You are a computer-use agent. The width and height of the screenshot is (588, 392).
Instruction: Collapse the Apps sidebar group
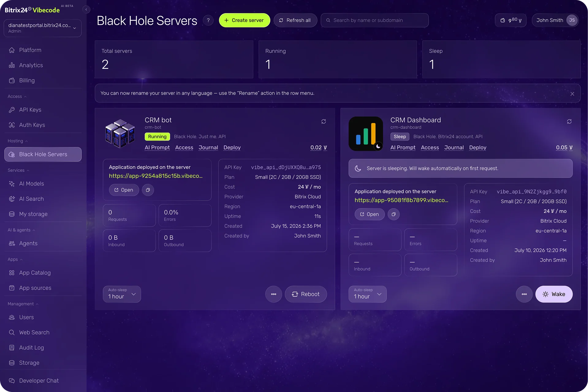pyautogui.click(x=15, y=259)
